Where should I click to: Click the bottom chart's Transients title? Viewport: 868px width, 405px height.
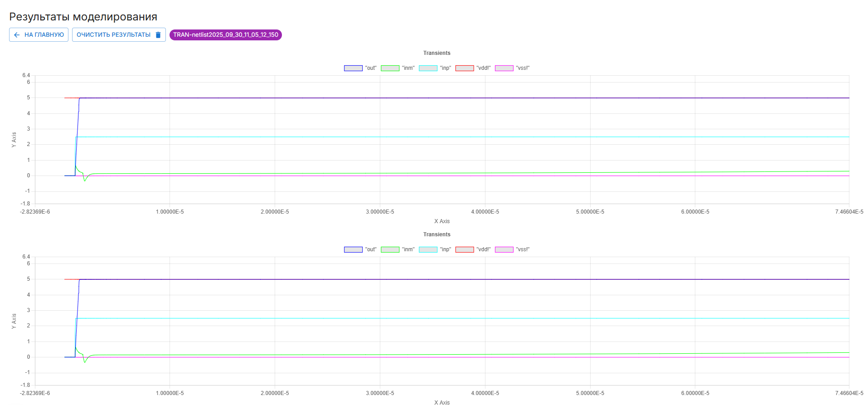[x=436, y=234]
